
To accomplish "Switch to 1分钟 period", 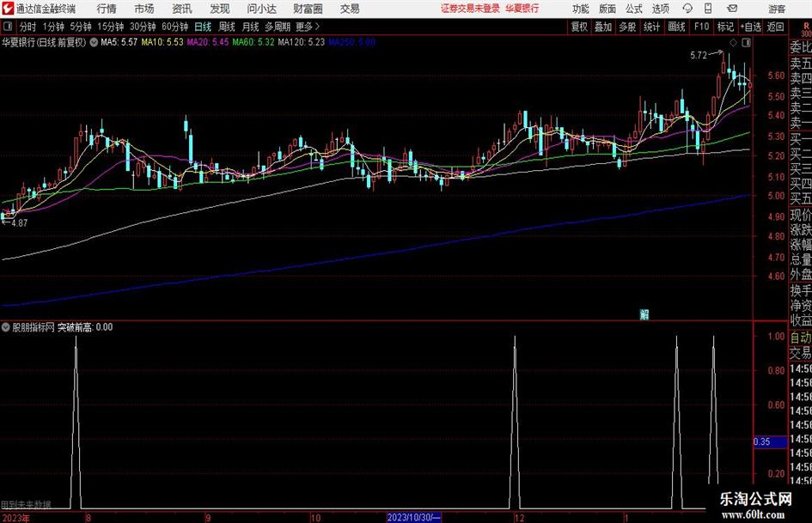I will click(x=52, y=27).
